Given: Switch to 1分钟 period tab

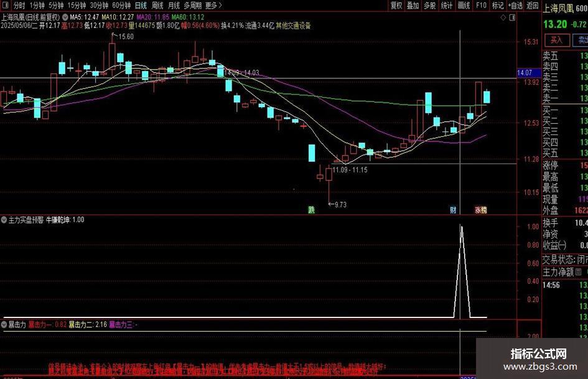Looking at the screenshot, I should [37, 6].
